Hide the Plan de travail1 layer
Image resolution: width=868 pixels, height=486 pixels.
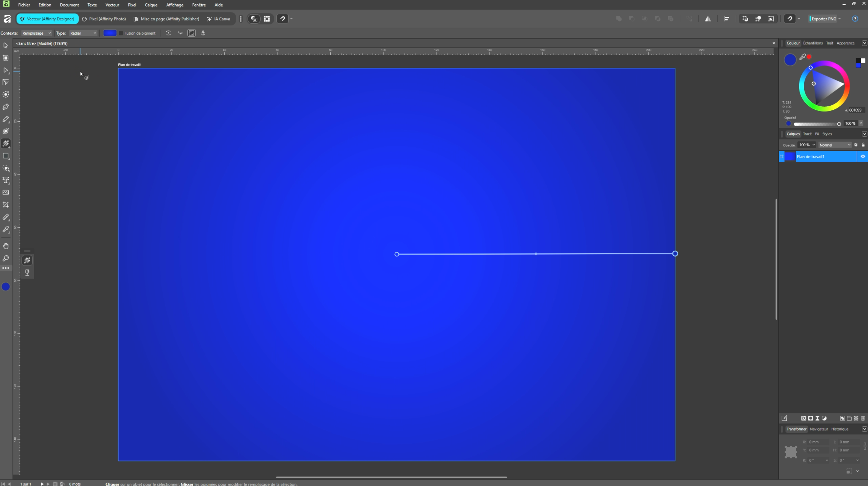(863, 157)
